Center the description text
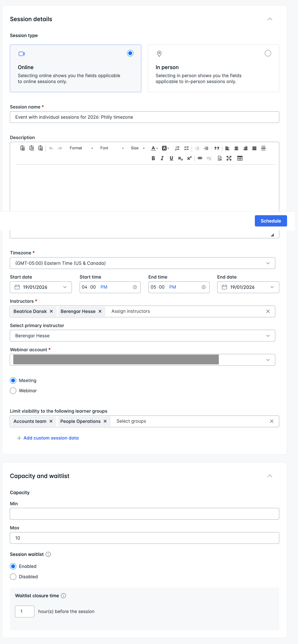 [x=236, y=148]
